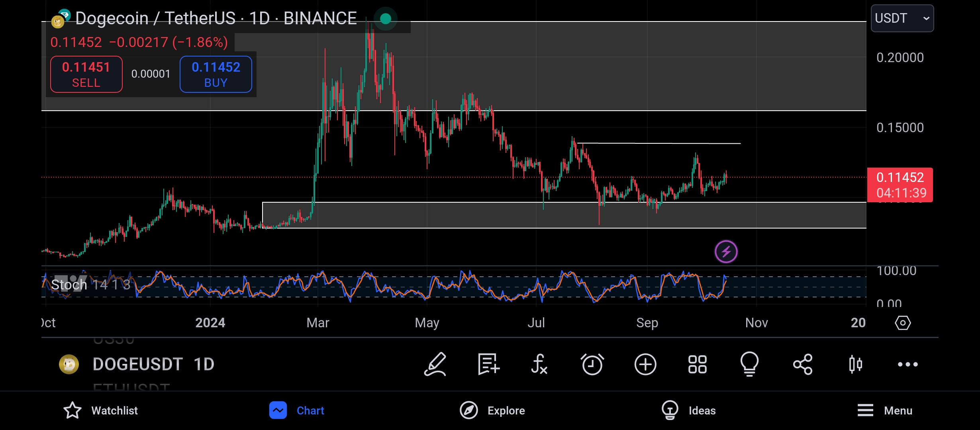Create a price alert with clock icon

coord(592,364)
